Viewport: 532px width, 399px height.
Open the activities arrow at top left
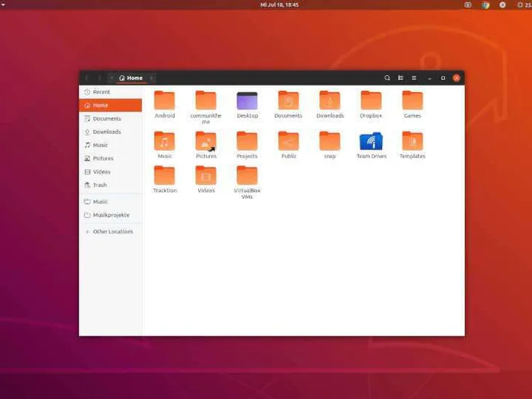coord(3,4)
